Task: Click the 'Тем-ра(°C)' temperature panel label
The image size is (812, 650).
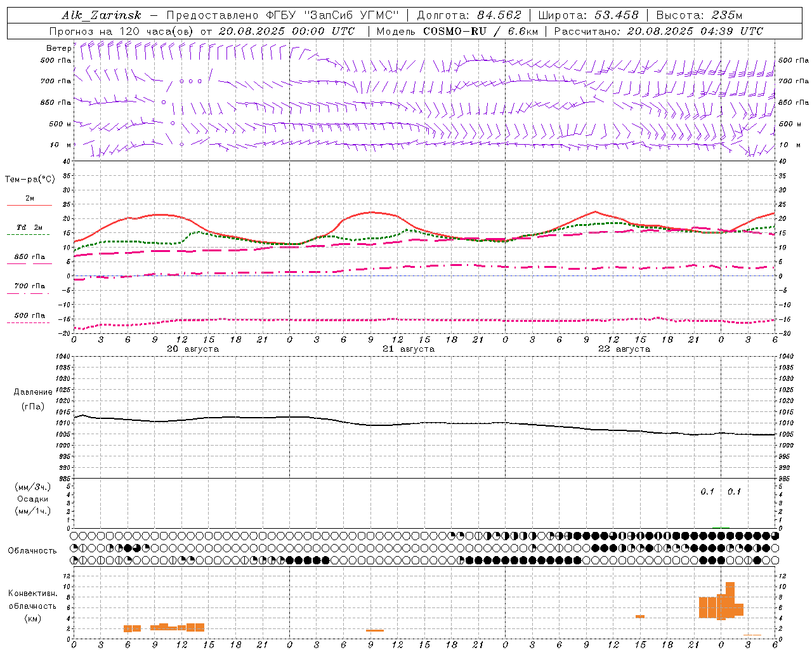Action: pos(30,179)
